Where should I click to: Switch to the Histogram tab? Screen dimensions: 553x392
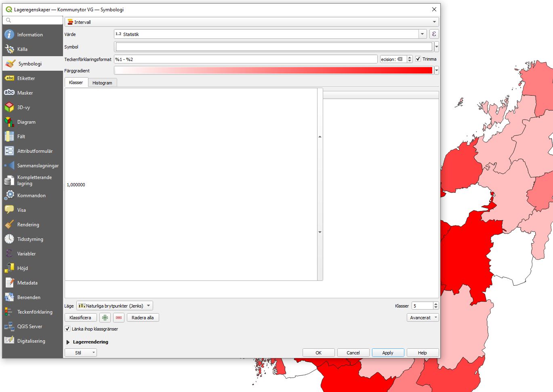point(102,82)
